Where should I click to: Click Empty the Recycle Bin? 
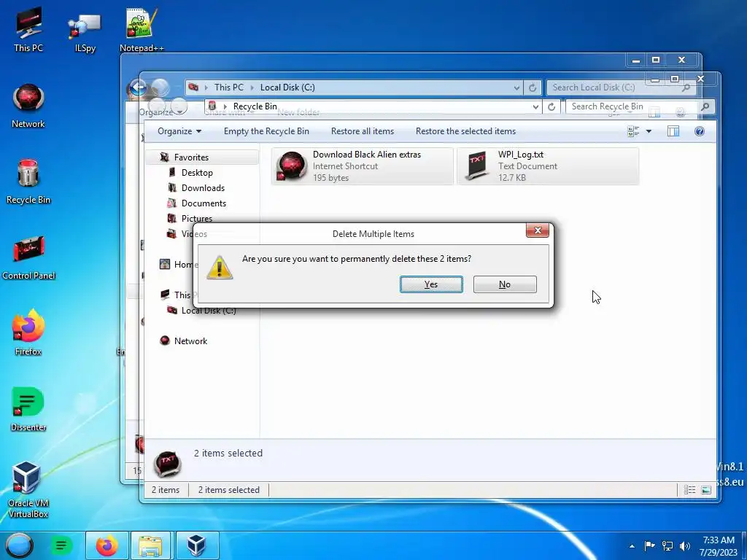[266, 131]
